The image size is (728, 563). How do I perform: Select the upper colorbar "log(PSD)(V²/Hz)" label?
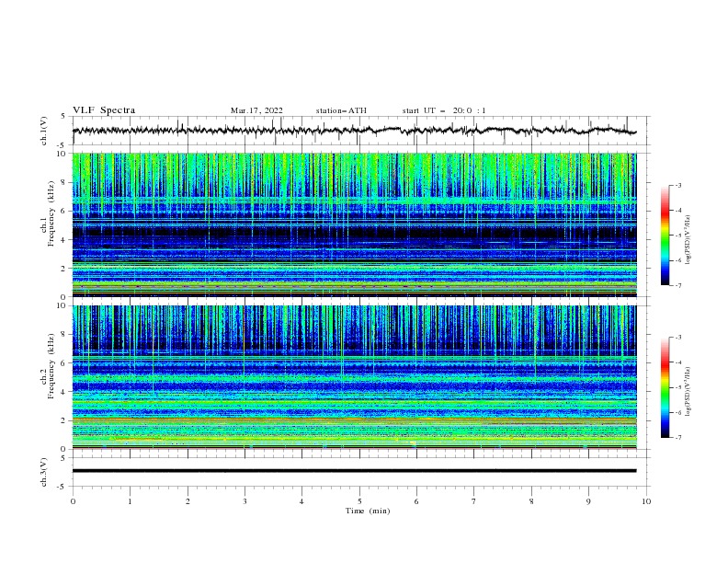688,240
